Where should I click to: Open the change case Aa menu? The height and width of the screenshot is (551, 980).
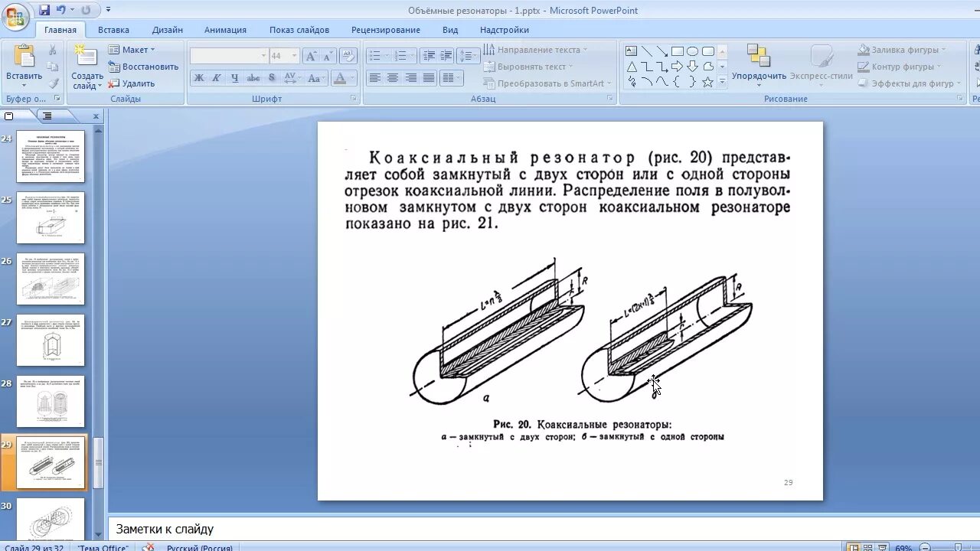(315, 78)
